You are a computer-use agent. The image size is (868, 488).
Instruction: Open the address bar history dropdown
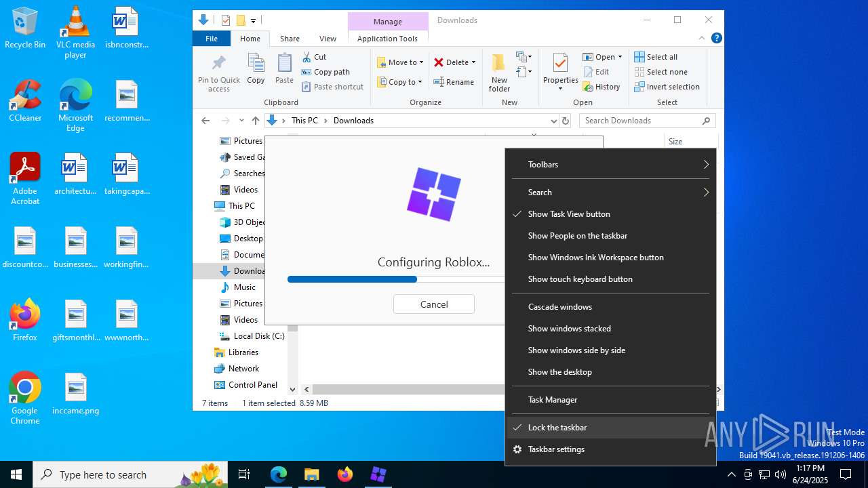[553, 121]
